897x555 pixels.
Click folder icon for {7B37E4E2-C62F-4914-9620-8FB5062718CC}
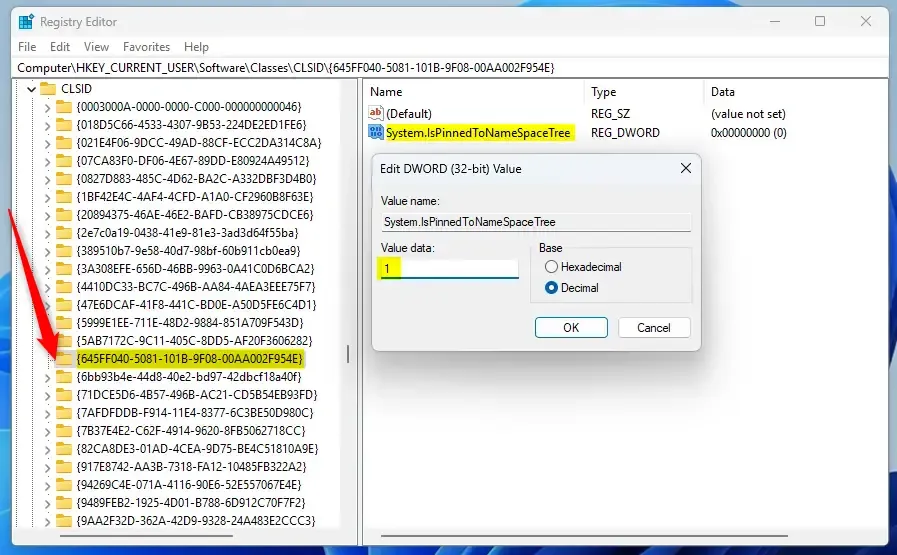pyautogui.click(x=64, y=431)
